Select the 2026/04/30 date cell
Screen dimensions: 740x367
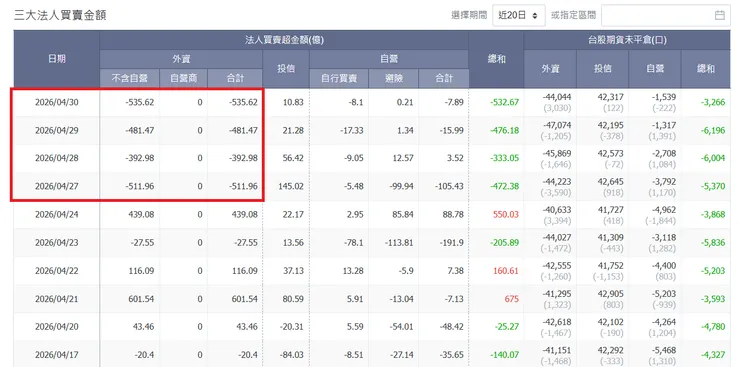point(57,102)
